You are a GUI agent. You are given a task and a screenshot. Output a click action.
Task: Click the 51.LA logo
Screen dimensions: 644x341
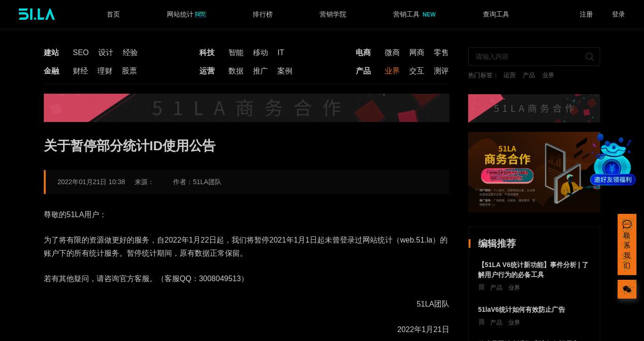(37, 14)
